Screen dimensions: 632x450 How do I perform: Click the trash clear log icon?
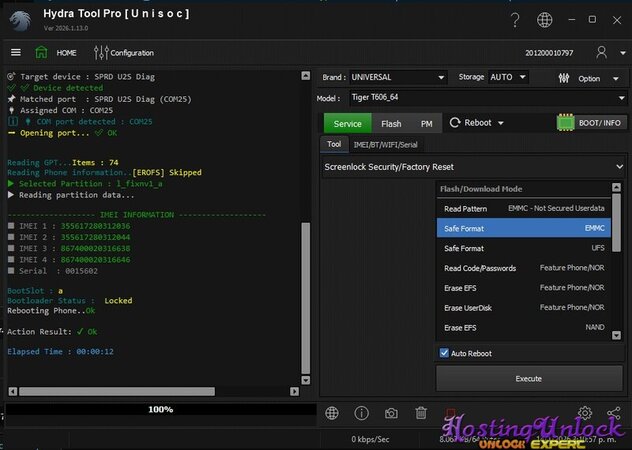tap(421, 413)
